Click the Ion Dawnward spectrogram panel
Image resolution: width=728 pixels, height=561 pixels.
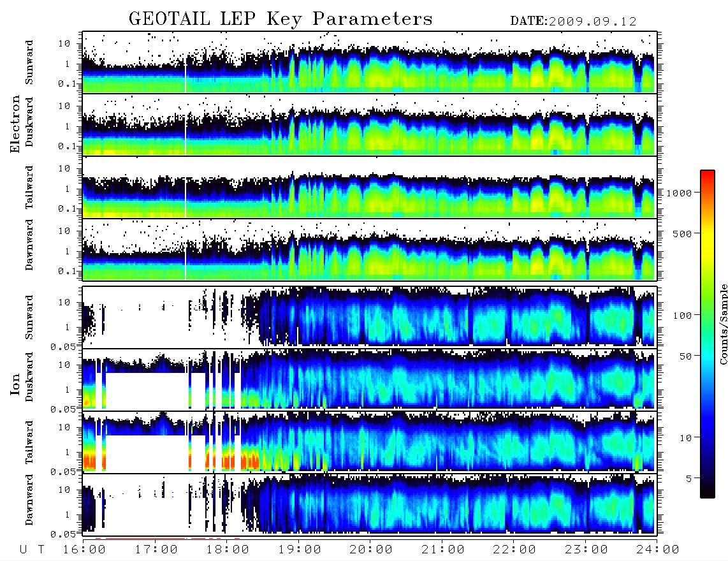pyautogui.click(x=370, y=504)
